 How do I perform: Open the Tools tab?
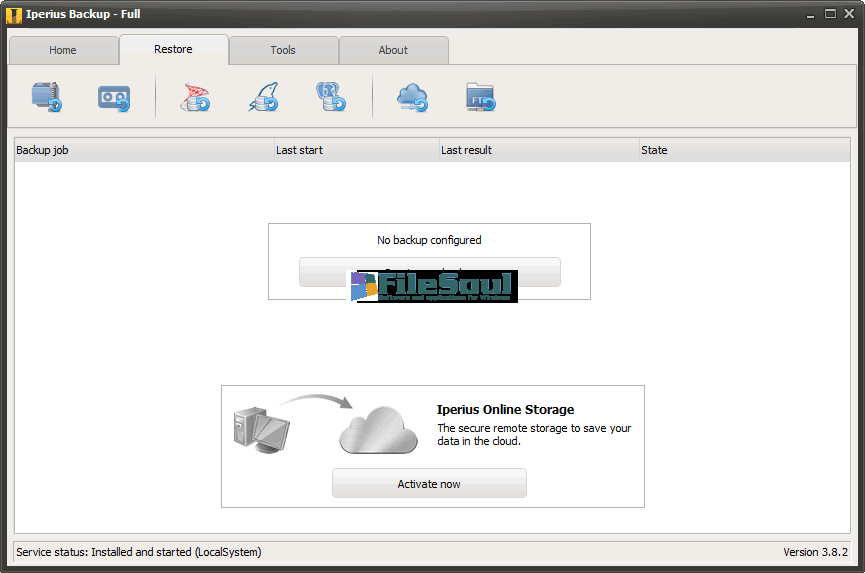pyautogui.click(x=283, y=50)
